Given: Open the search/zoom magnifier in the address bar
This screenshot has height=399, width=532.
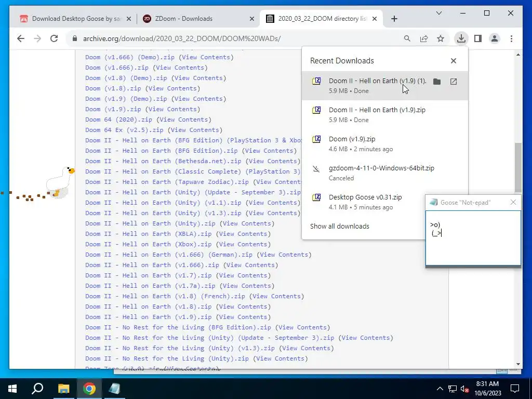Looking at the screenshot, I should click(407, 38).
